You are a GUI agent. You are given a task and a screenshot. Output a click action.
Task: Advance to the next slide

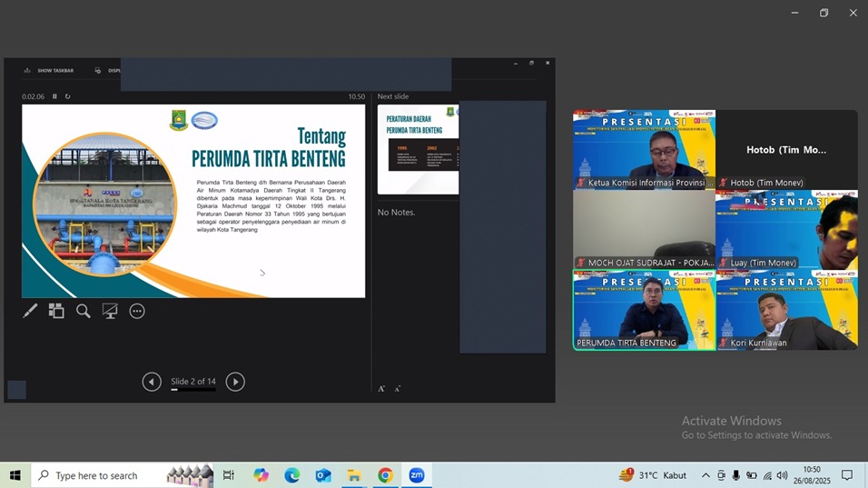pyautogui.click(x=235, y=382)
